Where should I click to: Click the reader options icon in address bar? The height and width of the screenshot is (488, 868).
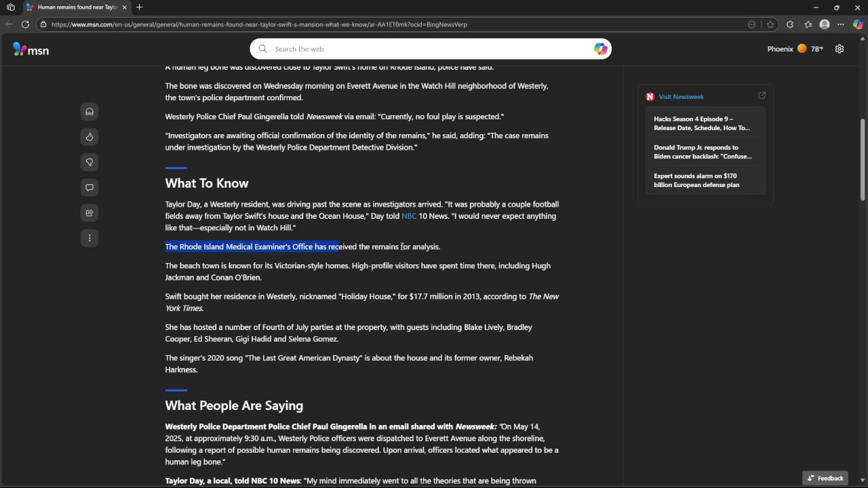click(751, 24)
